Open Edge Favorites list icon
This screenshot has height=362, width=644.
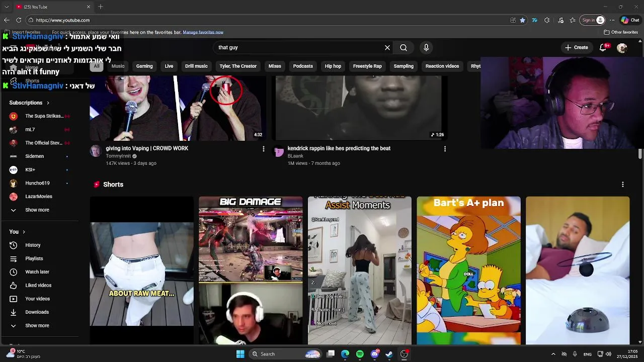[573, 20]
